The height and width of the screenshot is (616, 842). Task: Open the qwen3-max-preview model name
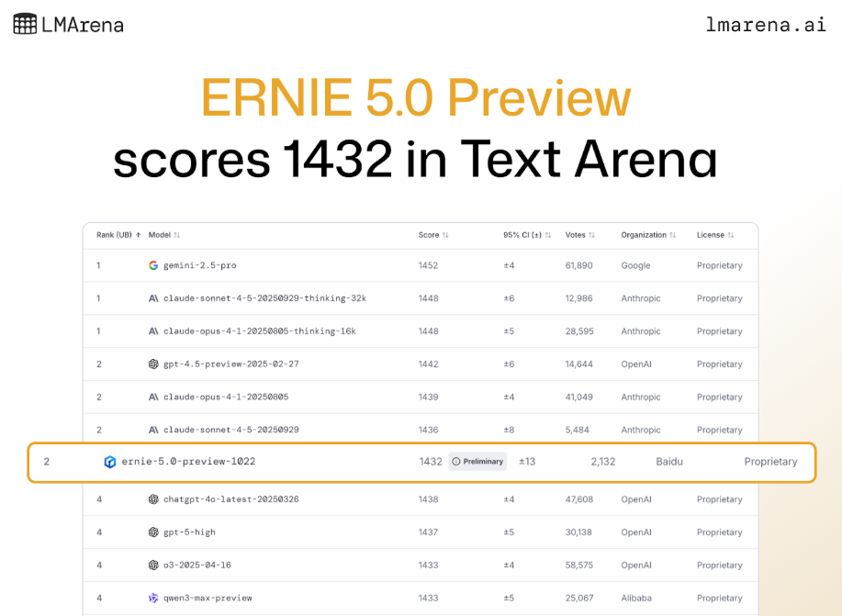tap(208, 598)
